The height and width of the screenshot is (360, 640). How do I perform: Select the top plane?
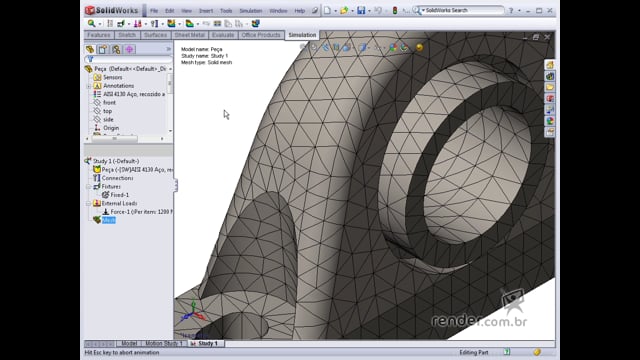[x=107, y=111]
